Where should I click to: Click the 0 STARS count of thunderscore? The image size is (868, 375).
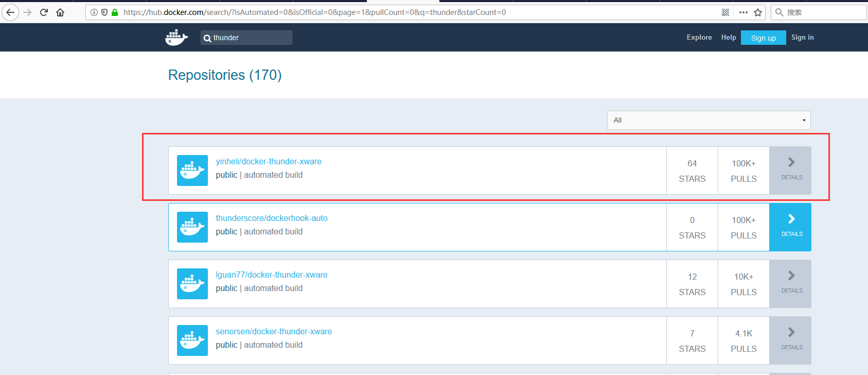(692, 227)
